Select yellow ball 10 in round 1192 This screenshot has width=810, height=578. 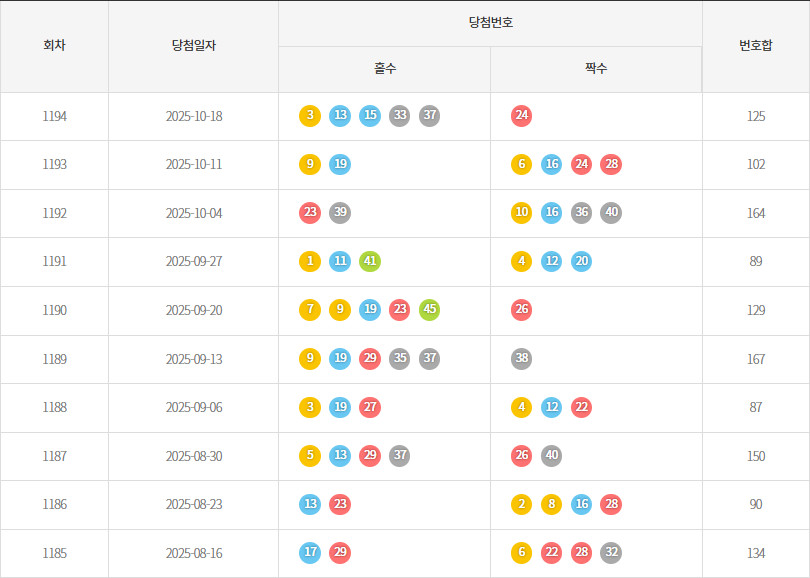[521, 213]
